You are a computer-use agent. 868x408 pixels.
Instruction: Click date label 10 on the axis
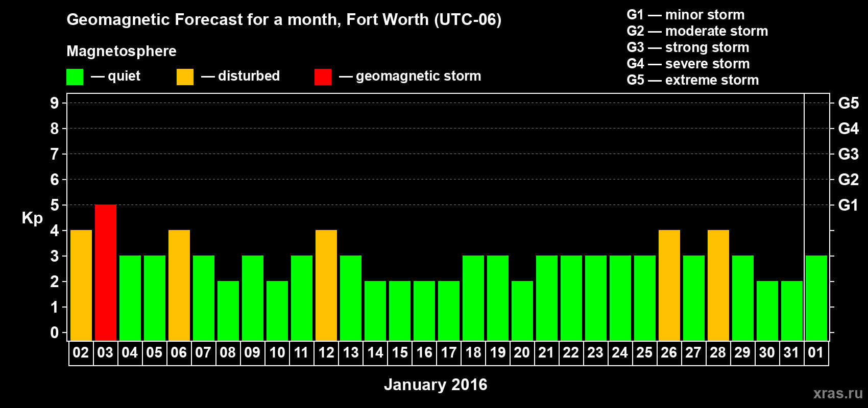[277, 352]
